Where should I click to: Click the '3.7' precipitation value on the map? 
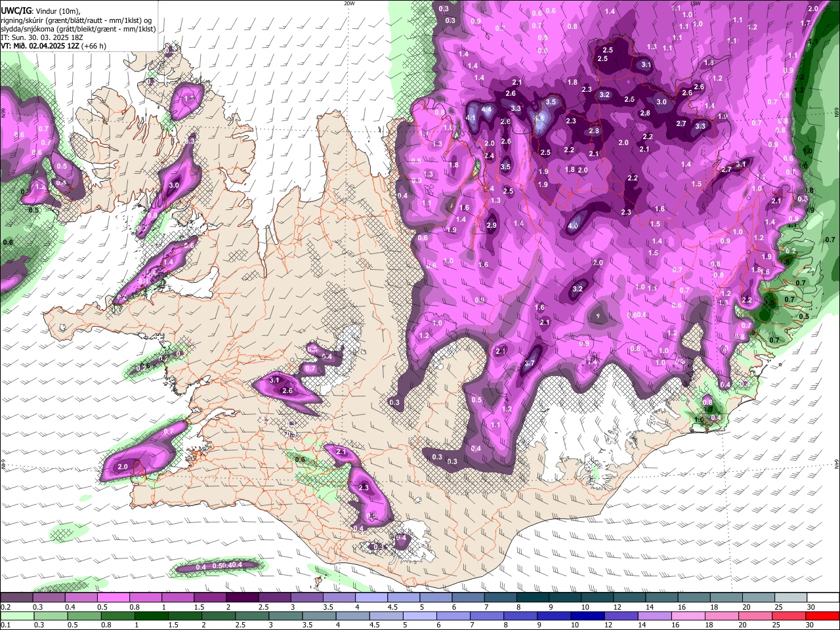tap(530, 363)
